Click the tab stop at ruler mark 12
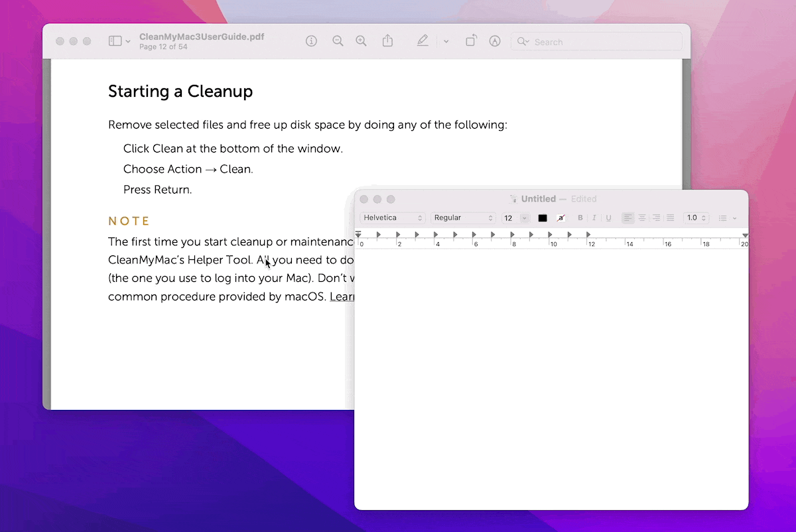796x532 pixels. coord(588,235)
